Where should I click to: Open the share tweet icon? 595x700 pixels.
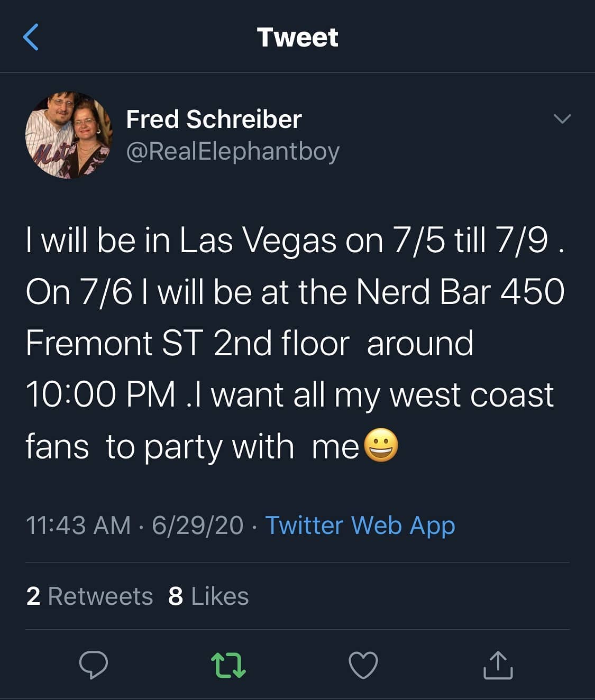pyautogui.click(x=498, y=665)
